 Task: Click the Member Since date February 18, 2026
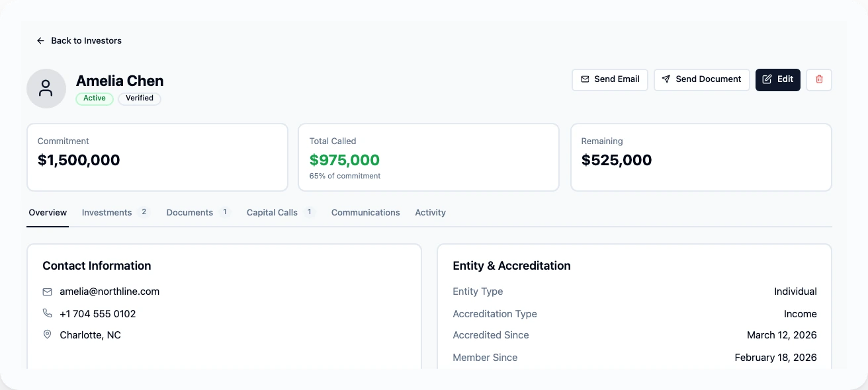pos(775,358)
